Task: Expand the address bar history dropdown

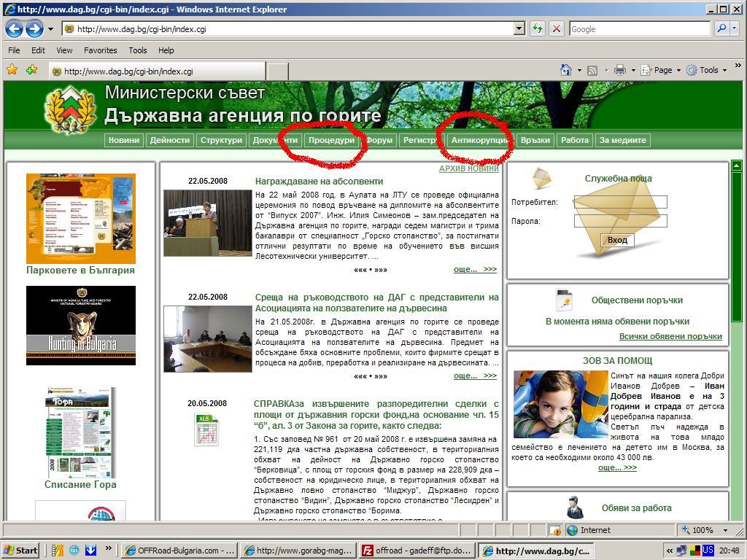Action: (x=519, y=29)
